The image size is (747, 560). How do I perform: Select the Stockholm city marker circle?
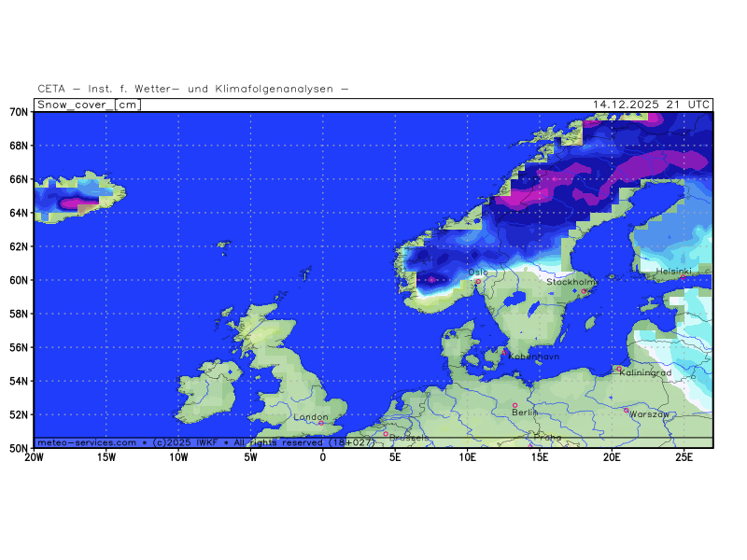click(585, 291)
